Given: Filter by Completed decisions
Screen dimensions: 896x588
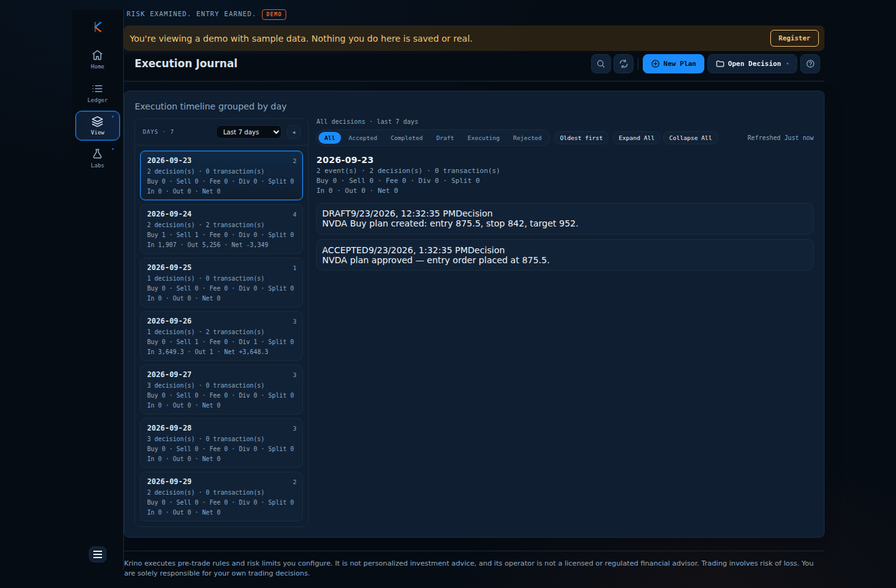Looking at the screenshot, I should point(407,138).
